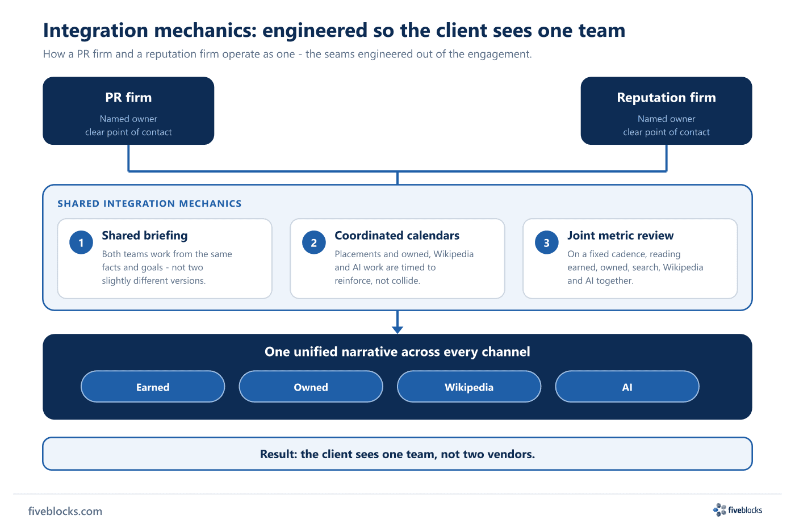This screenshot has height=532, width=795.
Task: Click the Shared Integration Mechanics label
Action: pyautogui.click(x=149, y=204)
